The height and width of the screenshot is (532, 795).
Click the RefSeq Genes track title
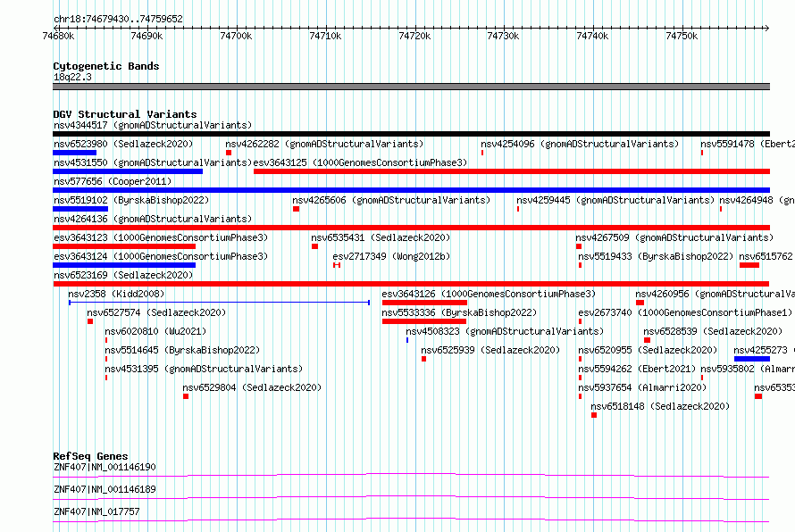pyautogui.click(x=90, y=456)
